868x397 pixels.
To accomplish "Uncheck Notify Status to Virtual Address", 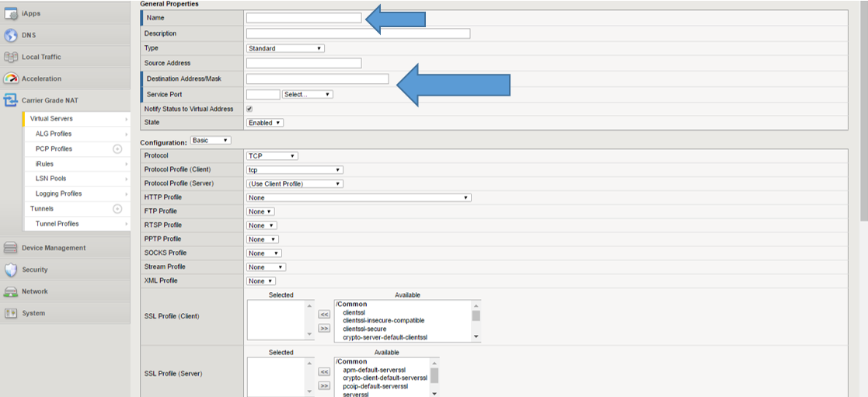I will (x=249, y=109).
